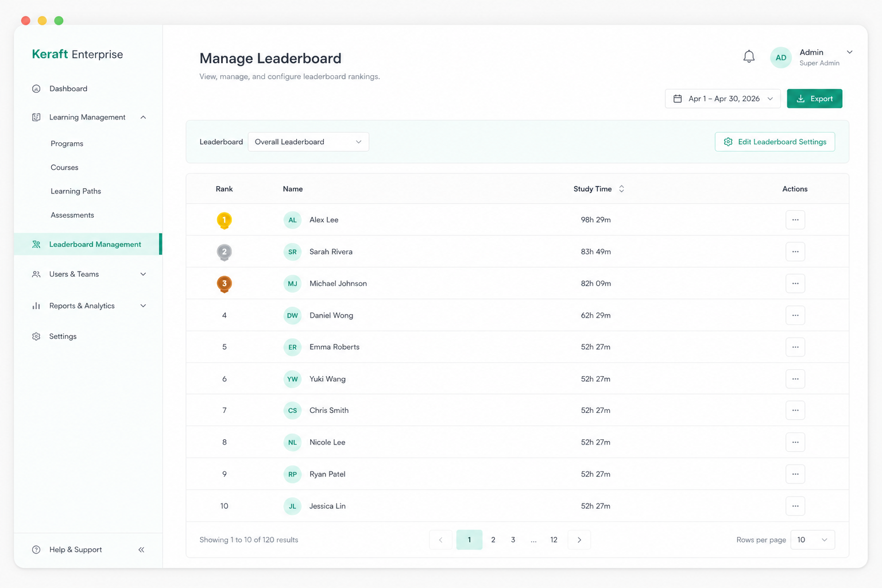Sort by Study Time column arrows
This screenshot has width=882, height=588.
coord(621,189)
